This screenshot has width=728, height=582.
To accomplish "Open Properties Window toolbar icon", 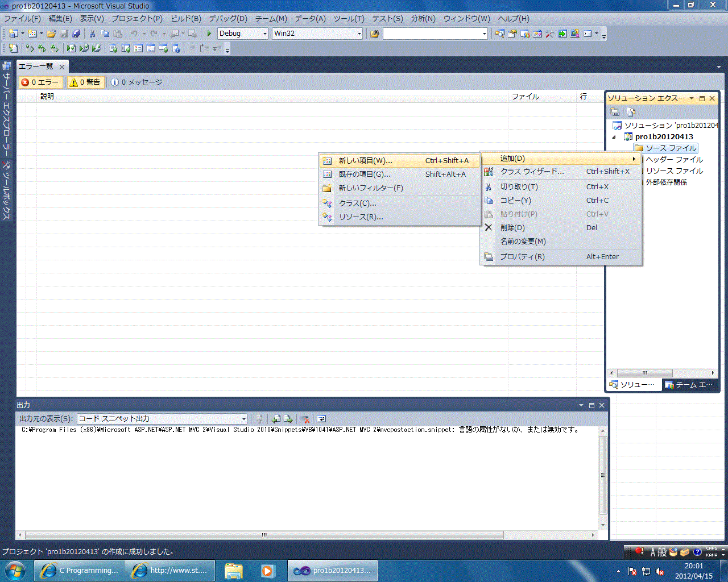I will tap(512, 34).
